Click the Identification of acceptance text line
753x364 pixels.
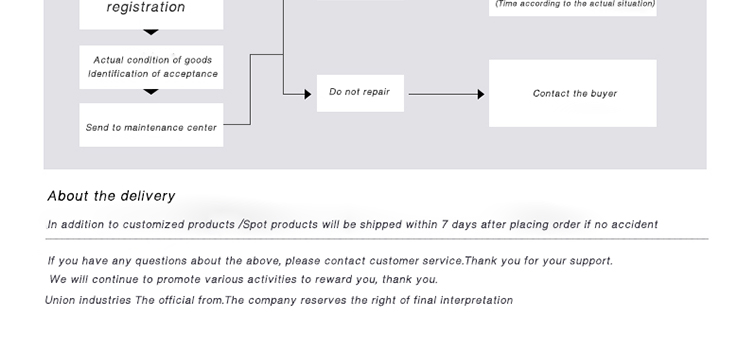[x=153, y=74]
